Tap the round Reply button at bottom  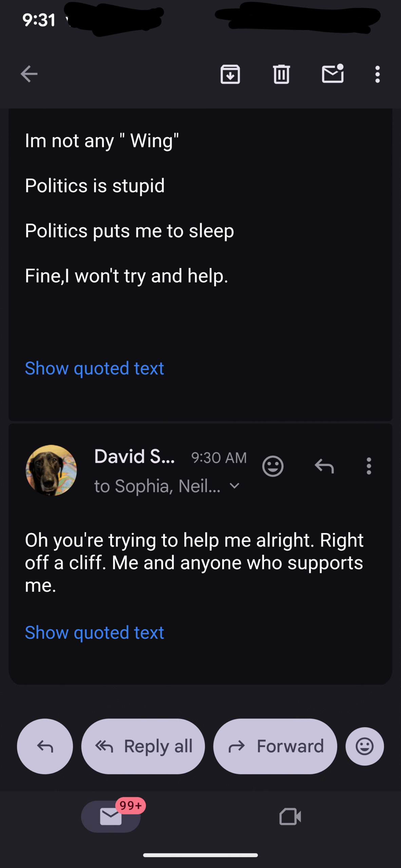tap(45, 746)
